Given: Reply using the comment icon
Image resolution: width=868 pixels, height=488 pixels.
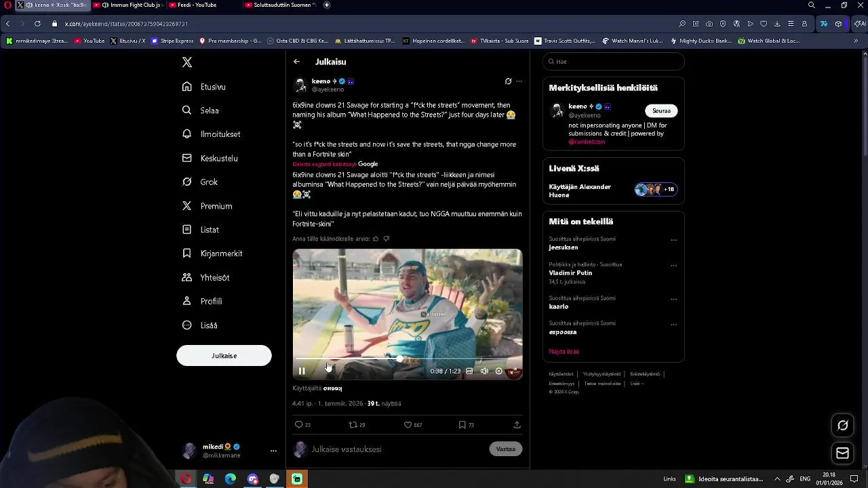Looking at the screenshot, I should [x=298, y=425].
